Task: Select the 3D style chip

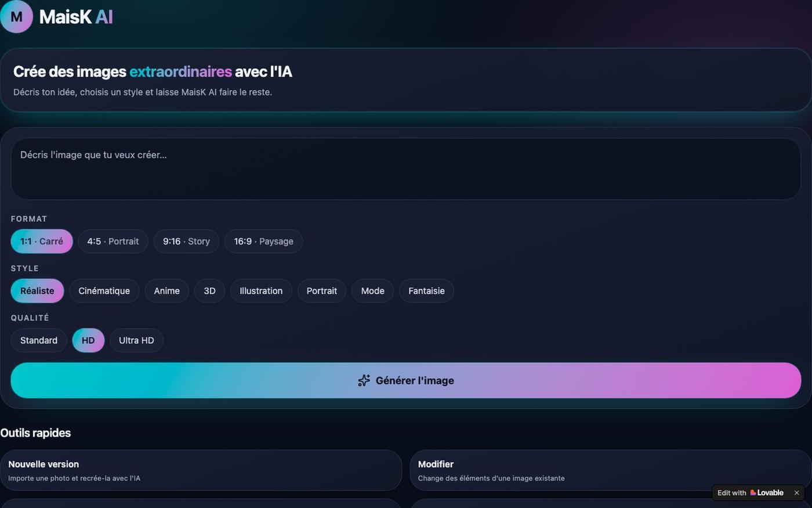Action: point(209,291)
